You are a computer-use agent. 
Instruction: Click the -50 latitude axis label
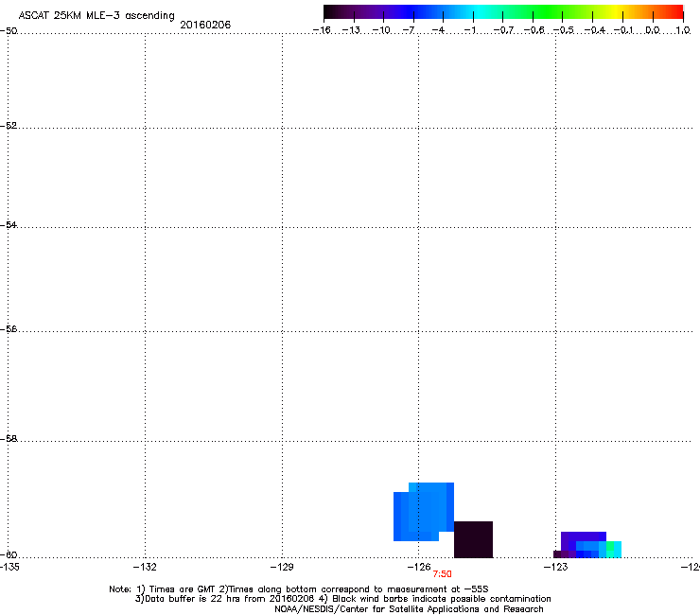pyautogui.click(x=9, y=30)
